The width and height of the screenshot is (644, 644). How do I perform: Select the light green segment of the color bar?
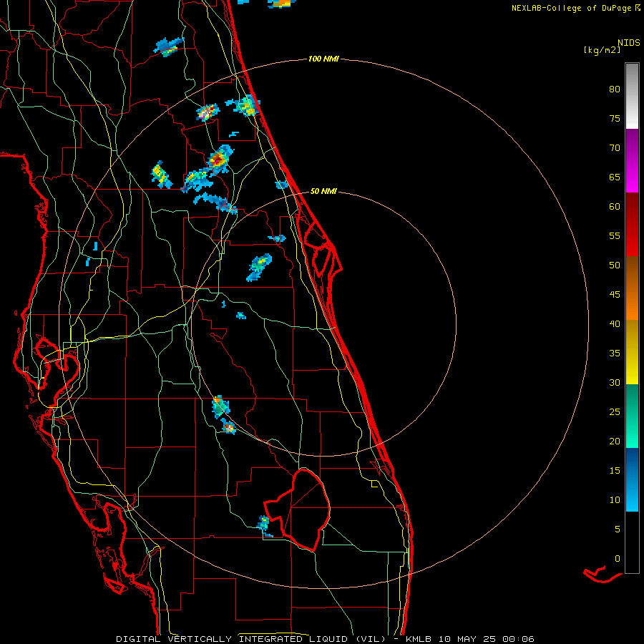point(632,431)
